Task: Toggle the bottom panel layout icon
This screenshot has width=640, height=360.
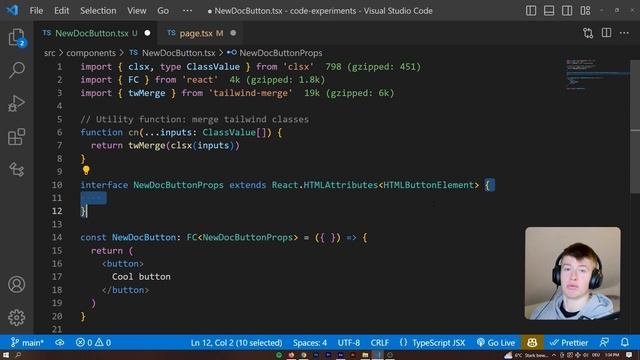Action: click(x=549, y=11)
